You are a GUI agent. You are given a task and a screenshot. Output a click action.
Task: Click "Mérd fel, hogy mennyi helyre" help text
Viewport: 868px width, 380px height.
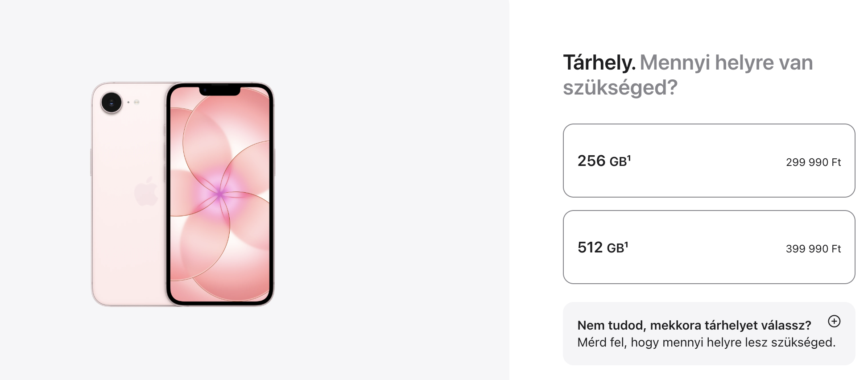tap(706, 343)
